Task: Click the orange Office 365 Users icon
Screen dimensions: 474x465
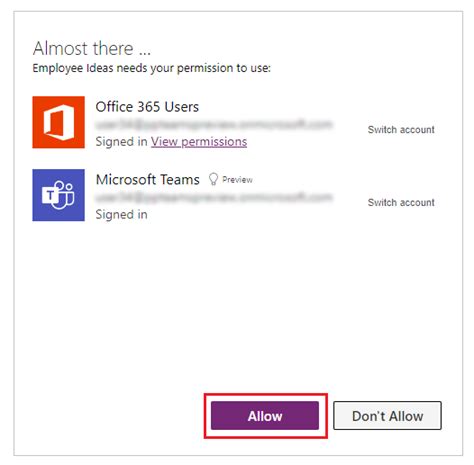Action: click(58, 122)
